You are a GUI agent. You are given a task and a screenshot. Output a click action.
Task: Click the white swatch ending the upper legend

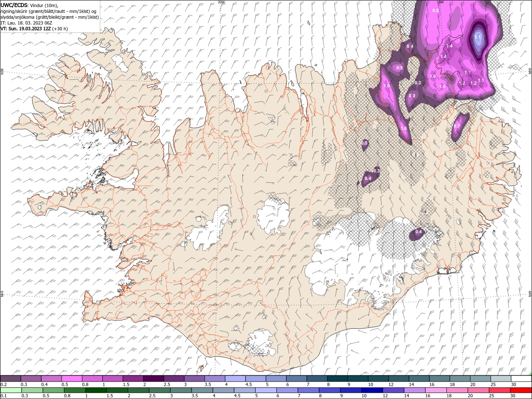(521, 379)
